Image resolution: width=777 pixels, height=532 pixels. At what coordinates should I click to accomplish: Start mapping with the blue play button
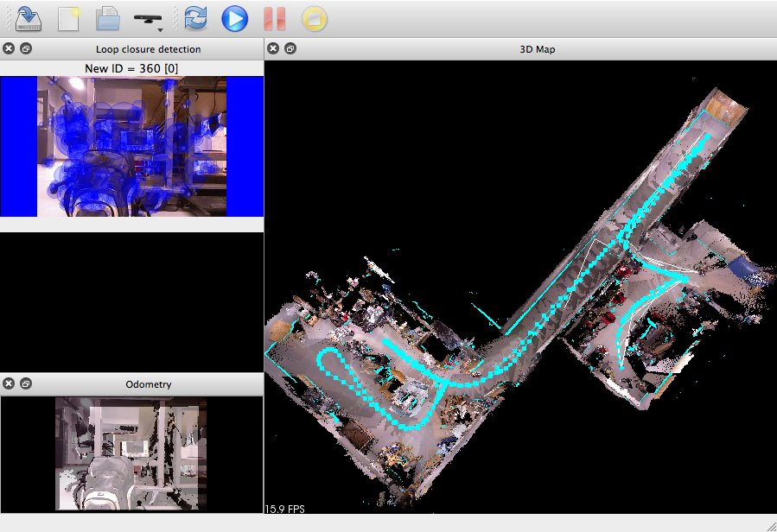tap(234, 18)
